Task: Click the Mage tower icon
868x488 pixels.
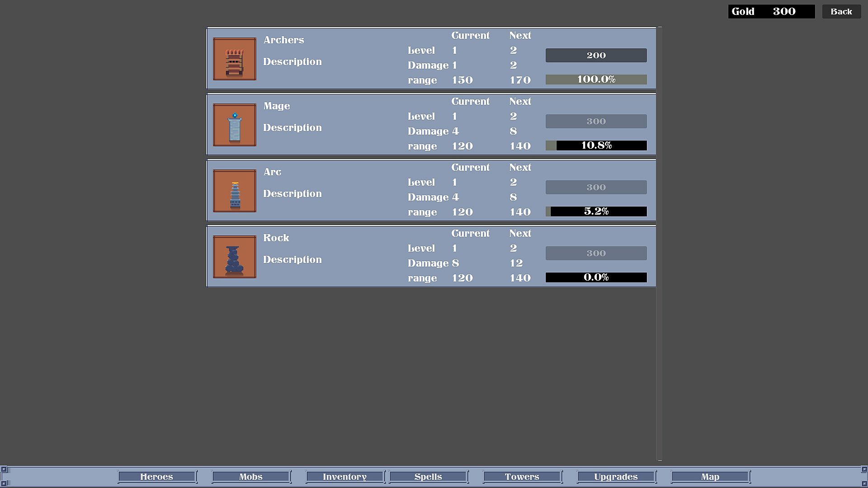Action: pyautogui.click(x=234, y=125)
